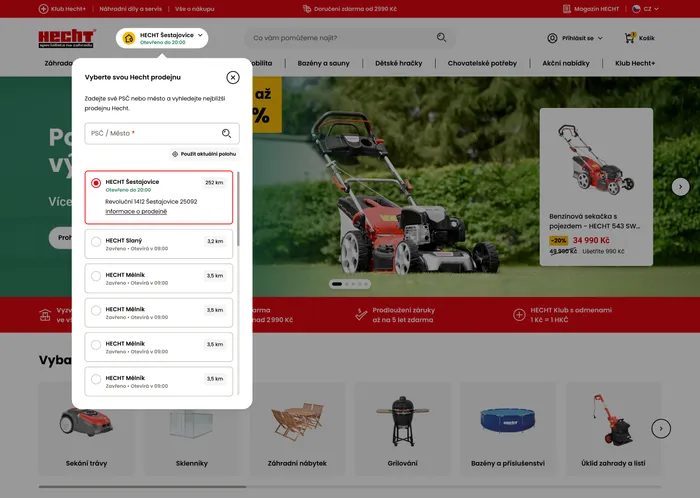
Task: Click Revoluční 1412 Šestajovice address text
Action: (x=151, y=202)
